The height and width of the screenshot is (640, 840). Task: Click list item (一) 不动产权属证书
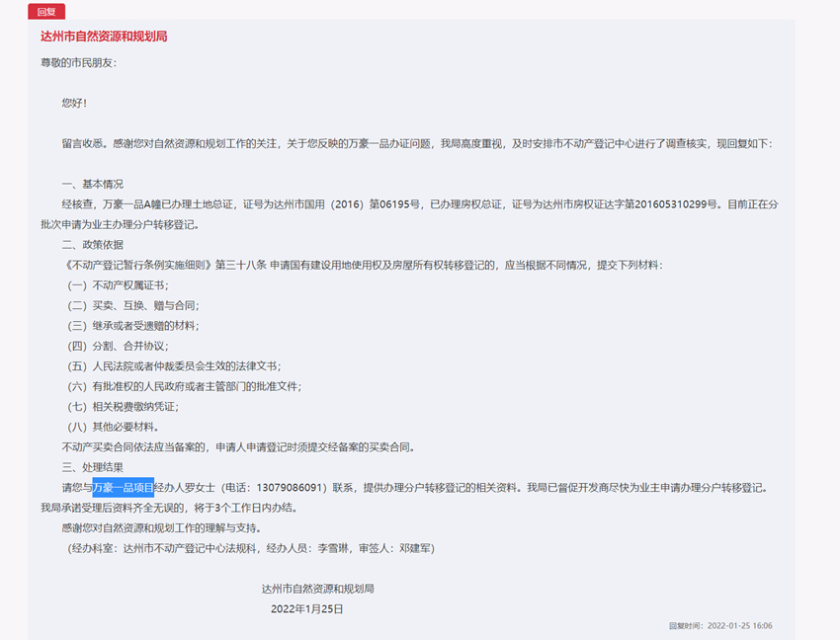(118, 285)
